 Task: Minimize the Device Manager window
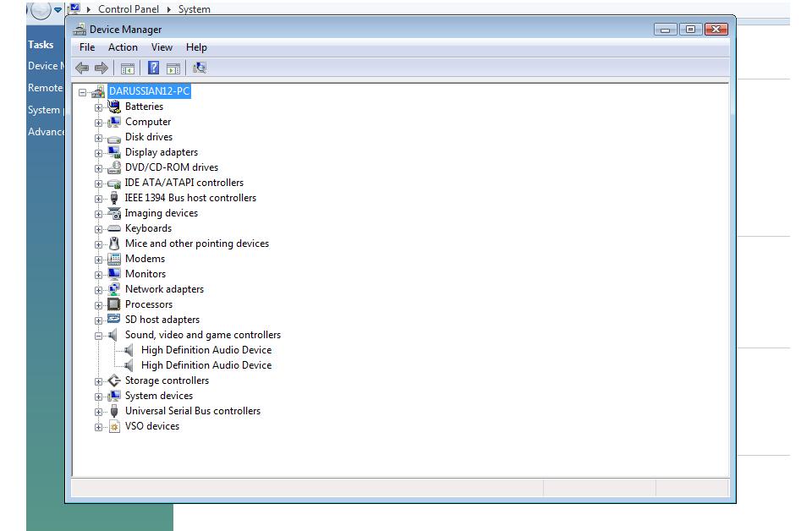(x=665, y=30)
